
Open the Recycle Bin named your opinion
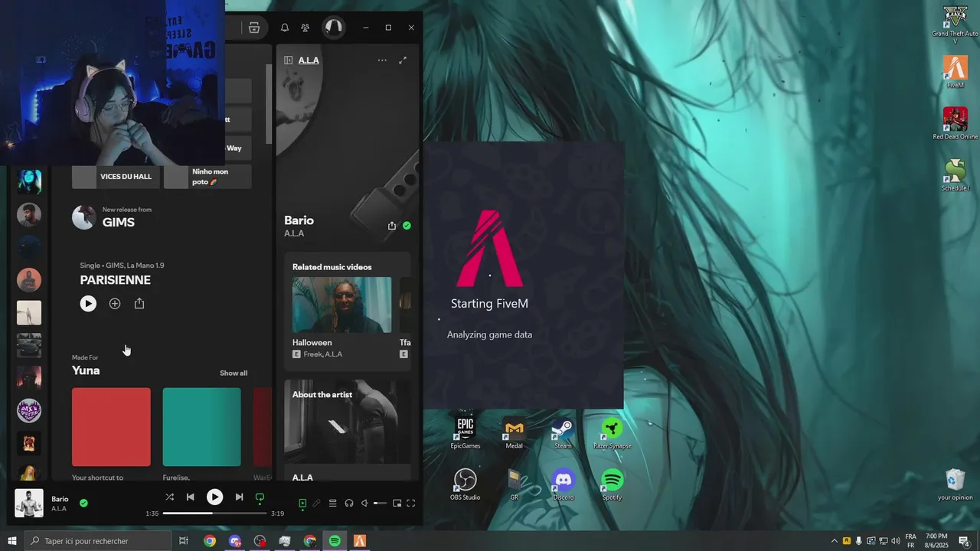[x=955, y=484]
